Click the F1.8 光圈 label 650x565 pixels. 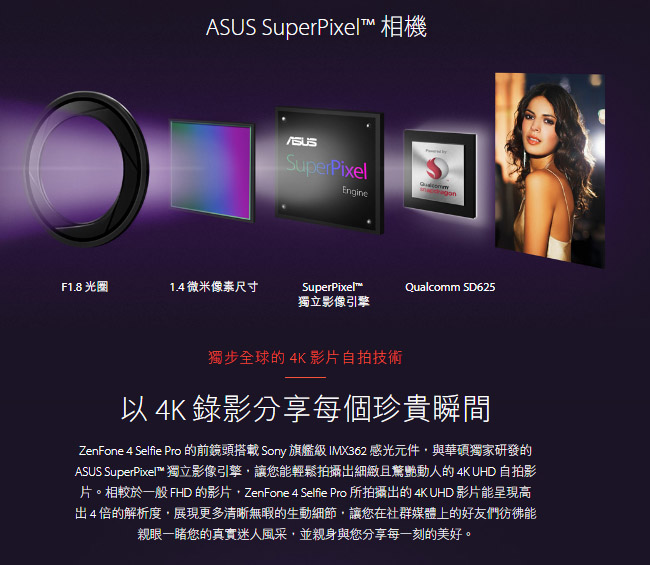point(85,287)
